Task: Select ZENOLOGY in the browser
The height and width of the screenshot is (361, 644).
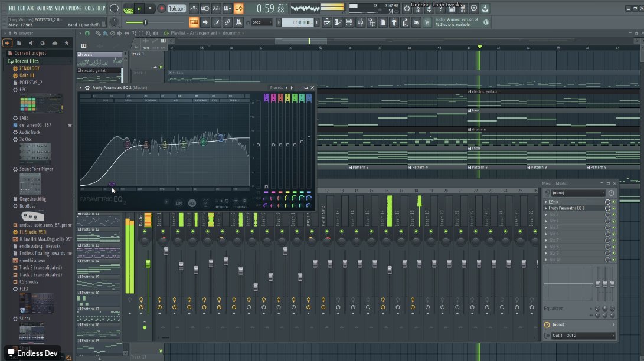Action: tap(30, 68)
